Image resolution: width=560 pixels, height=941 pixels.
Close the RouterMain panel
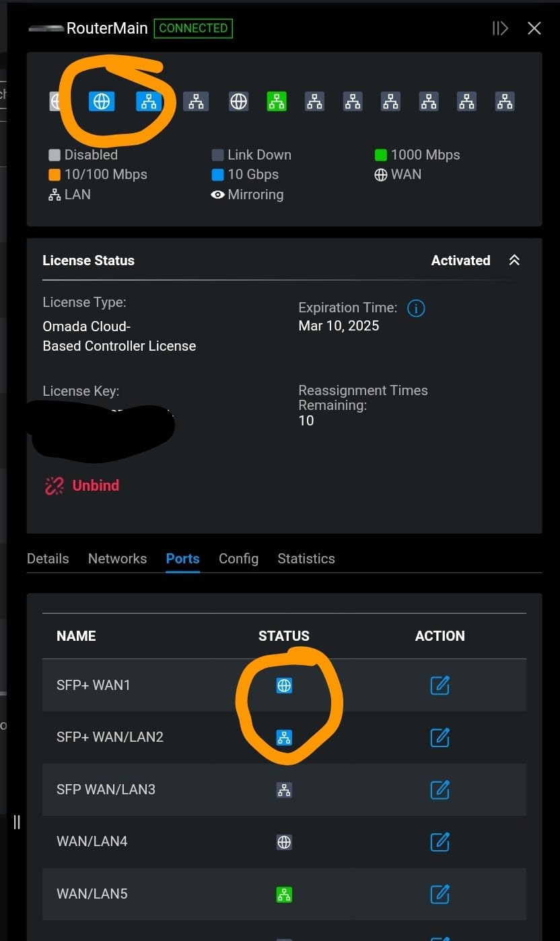[x=534, y=28]
